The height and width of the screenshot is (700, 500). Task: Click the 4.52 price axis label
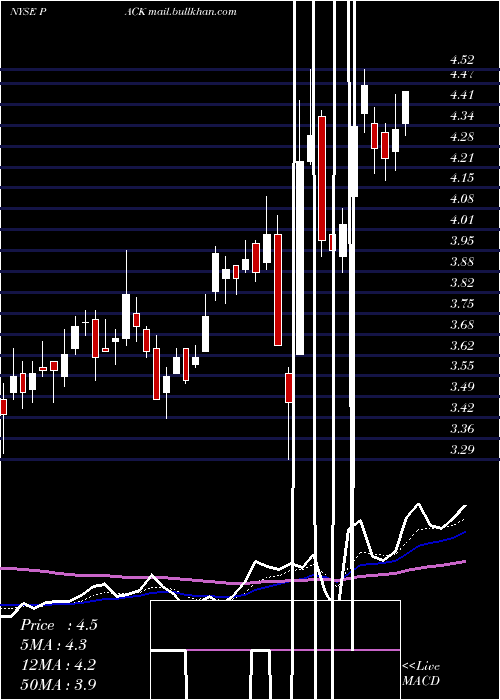[x=462, y=60]
